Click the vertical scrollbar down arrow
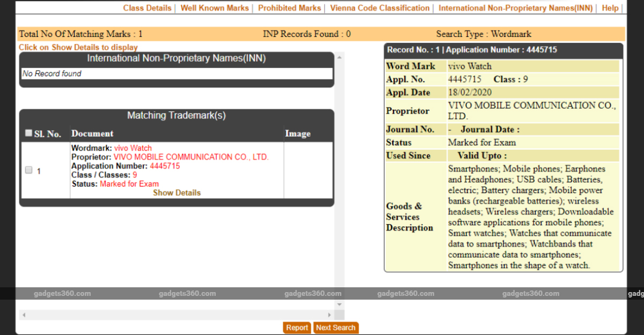This screenshot has height=335, width=644. point(339,304)
